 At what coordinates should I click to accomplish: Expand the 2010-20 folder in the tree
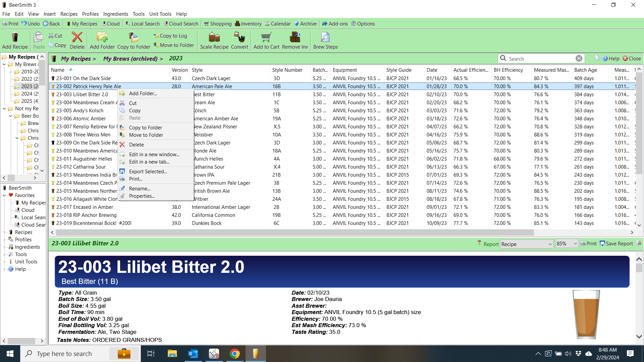click(x=10, y=72)
